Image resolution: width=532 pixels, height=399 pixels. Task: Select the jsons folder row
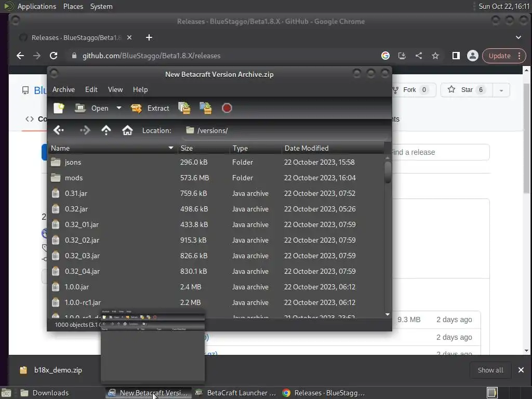pos(216,162)
